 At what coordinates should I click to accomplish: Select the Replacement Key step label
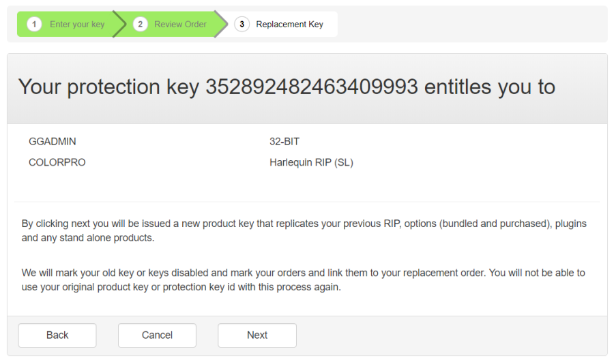(x=289, y=25)
